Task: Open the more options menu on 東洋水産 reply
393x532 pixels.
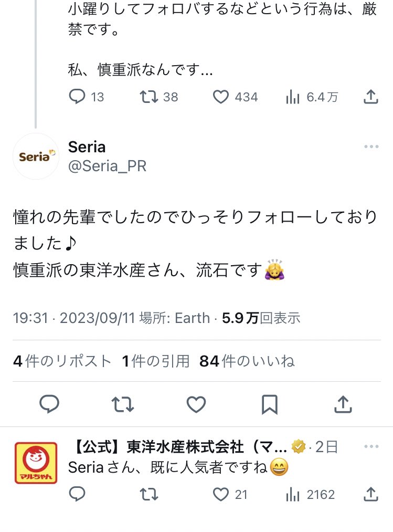Action: coord(371,446)
